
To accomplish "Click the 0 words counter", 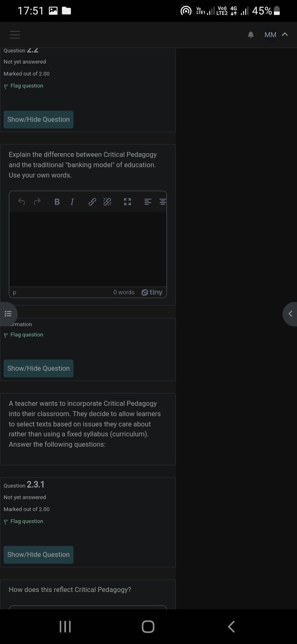I will click(x=124, y=292).
